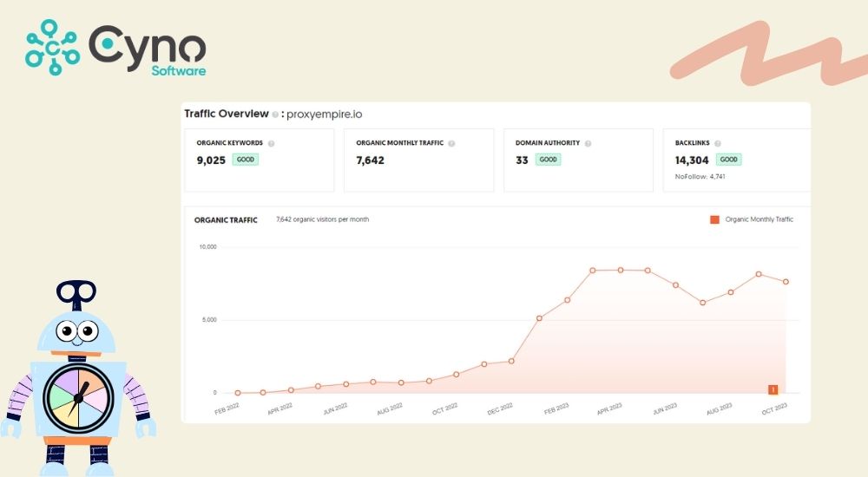Click the GOOD badge for Domain Authority

point(548,160)
